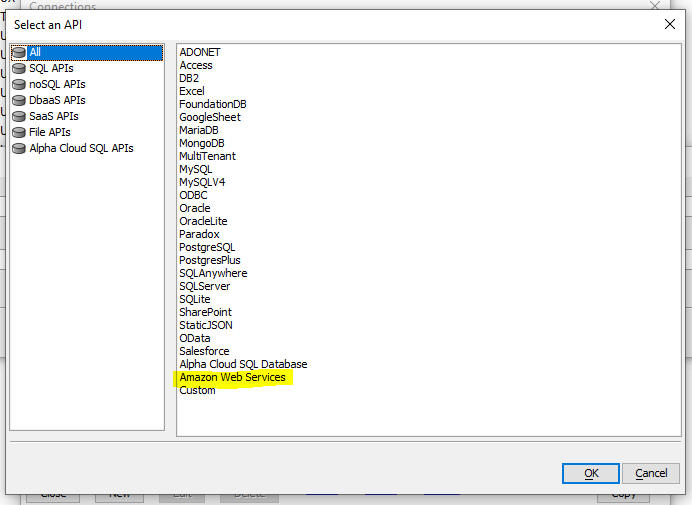Choose Paradox from the list

coord(199,234)
